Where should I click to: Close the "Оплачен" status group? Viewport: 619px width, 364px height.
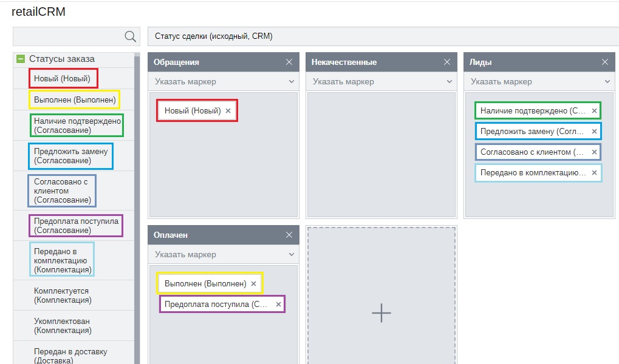pos(290,235)
